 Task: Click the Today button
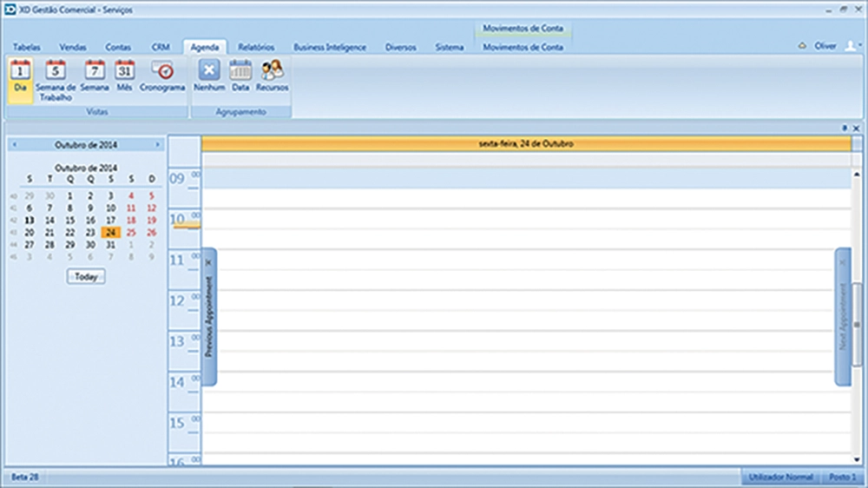[86, 276]
